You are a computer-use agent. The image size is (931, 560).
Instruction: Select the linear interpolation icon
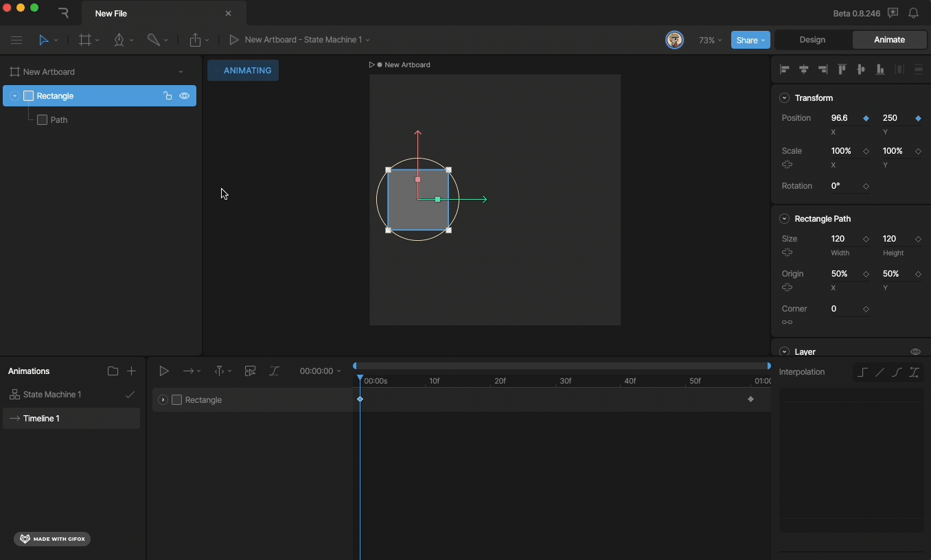880,373
